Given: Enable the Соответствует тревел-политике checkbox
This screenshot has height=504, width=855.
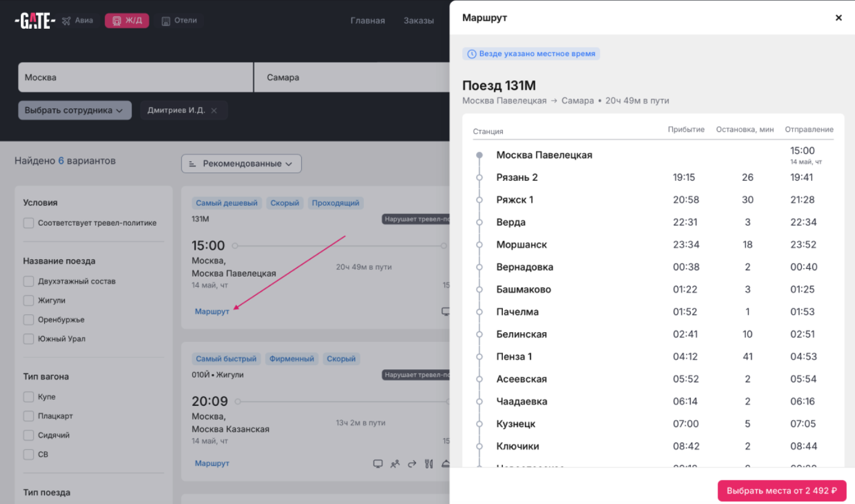Looking at the screenshot, I should click(29, 223).
